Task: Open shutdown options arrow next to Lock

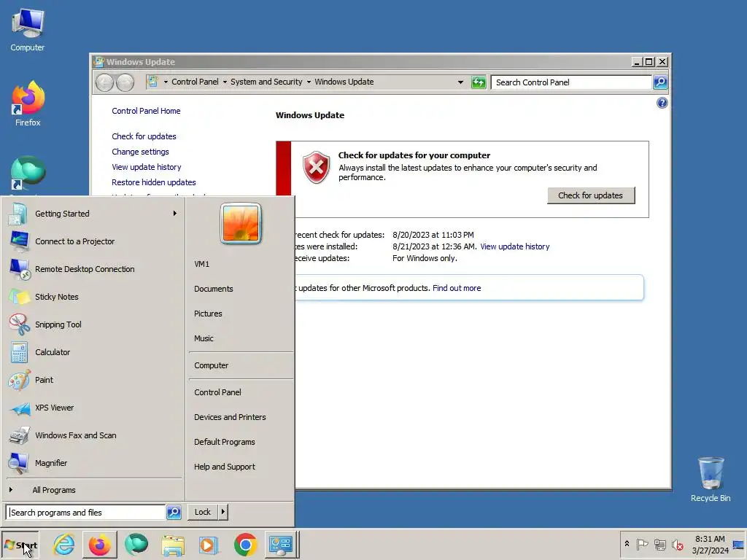Action: pos(223,512)
